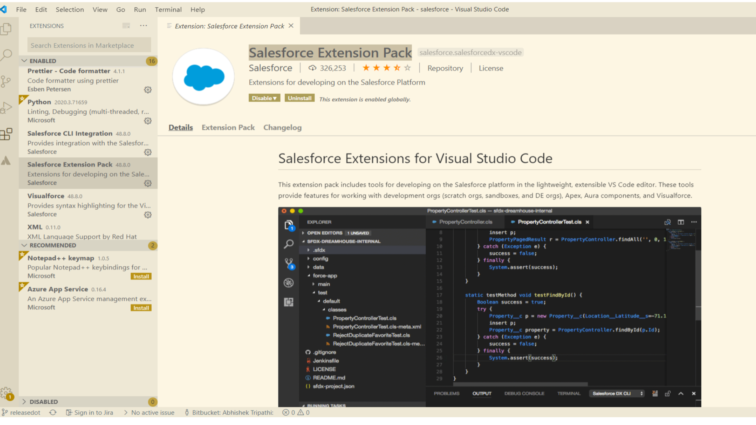Open the Selection menu

tap(69, 9)
